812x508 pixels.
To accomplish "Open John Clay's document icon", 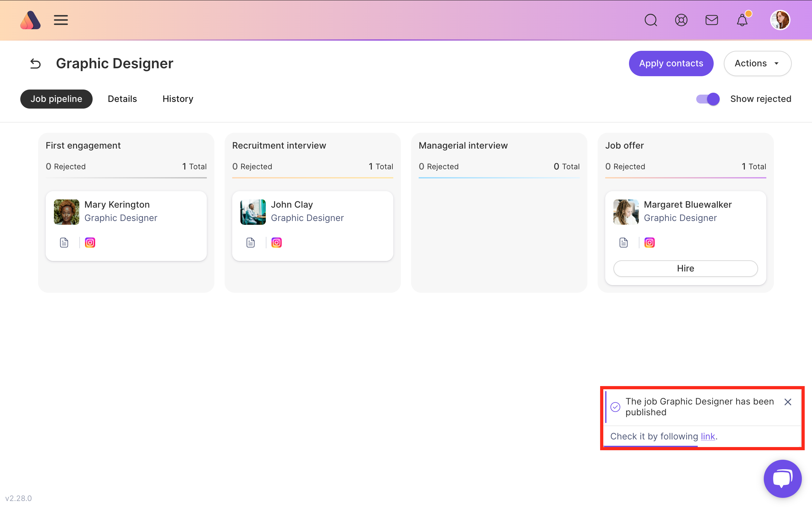I will point(251,243).
